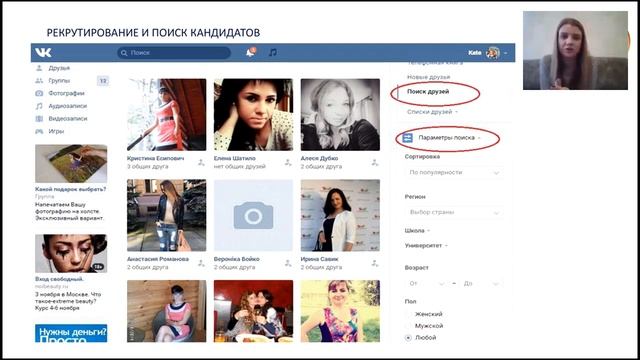Screen dimensions: 640x360
Task: Open the age До dropdown
Action: point(481,283)
